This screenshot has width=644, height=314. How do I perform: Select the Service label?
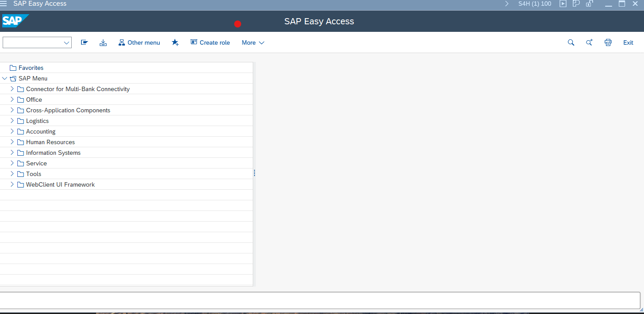click(x=36, y=163)
